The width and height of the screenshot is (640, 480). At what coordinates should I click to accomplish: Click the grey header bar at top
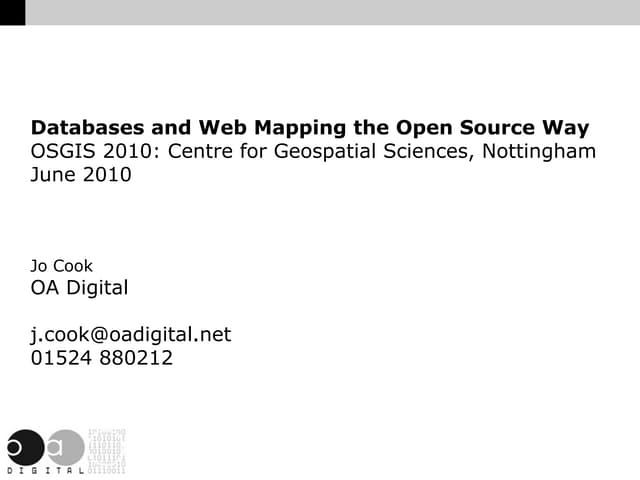(332, 12)
